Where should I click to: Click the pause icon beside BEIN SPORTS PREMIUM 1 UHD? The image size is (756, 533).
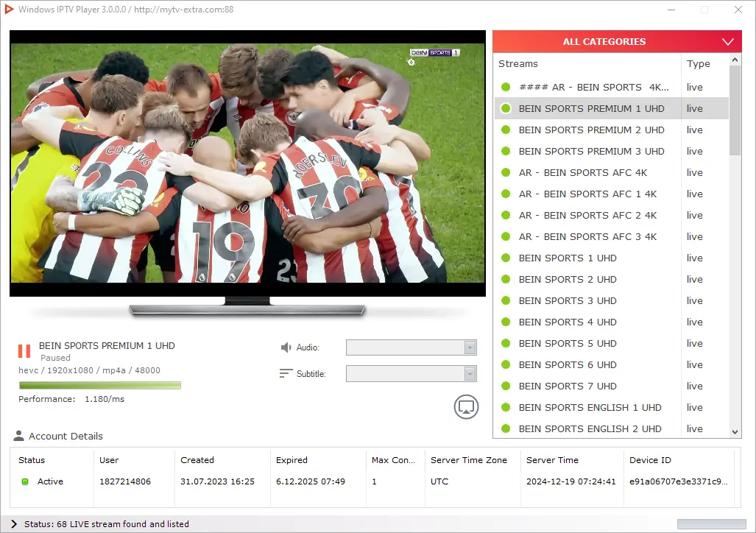tap(24, 351)
